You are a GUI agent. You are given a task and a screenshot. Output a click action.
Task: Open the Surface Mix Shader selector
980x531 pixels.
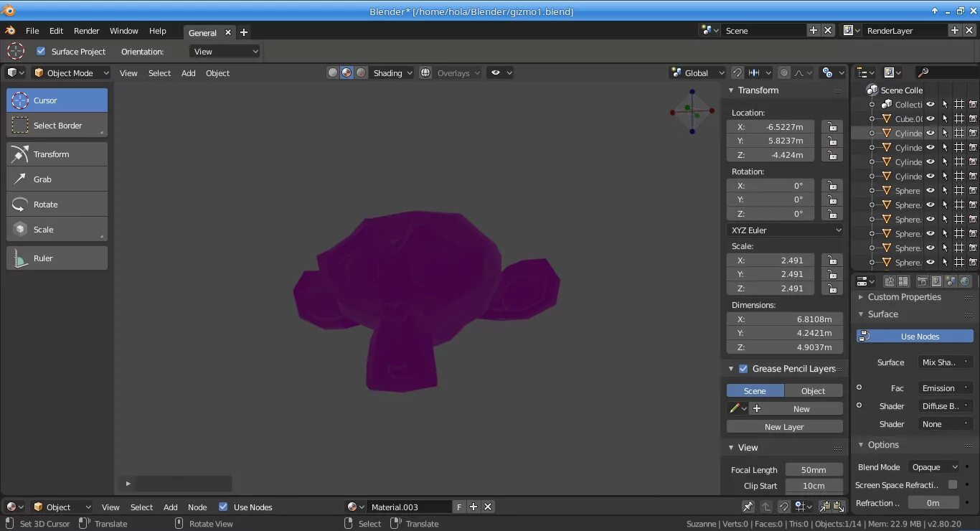tap(946, 362)
